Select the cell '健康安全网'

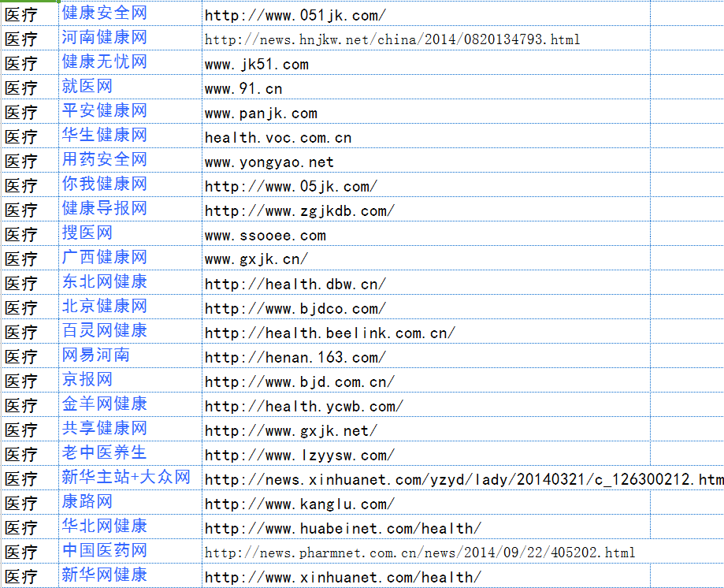click(130, 13)
